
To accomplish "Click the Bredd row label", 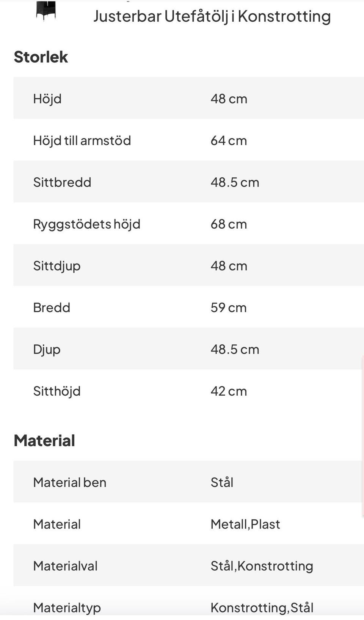I will click(x=52, y=308).
